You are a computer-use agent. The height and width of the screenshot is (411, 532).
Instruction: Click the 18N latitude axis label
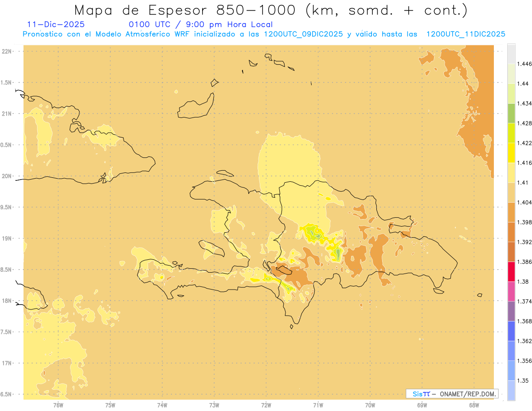point(8,301)
